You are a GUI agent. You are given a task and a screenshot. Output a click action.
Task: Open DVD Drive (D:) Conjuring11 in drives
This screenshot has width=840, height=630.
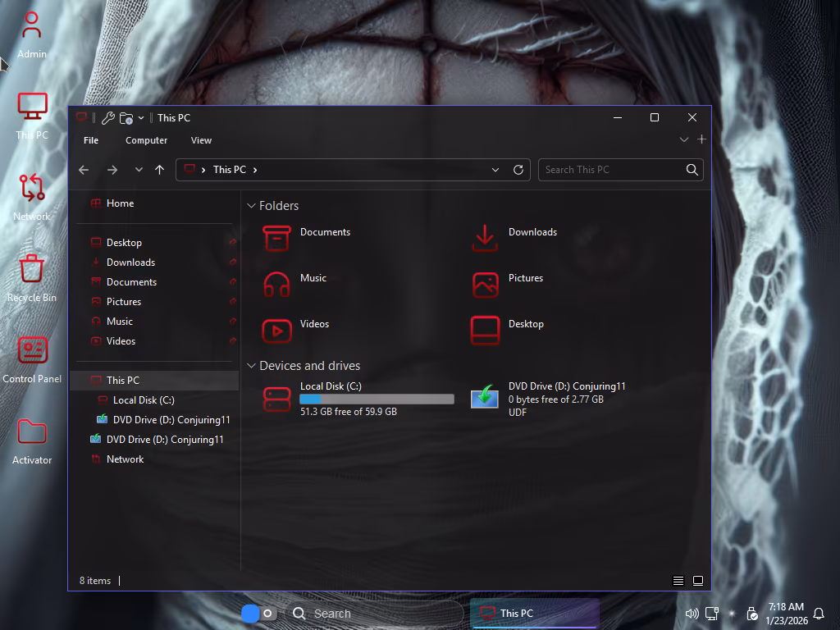[485, 399]
